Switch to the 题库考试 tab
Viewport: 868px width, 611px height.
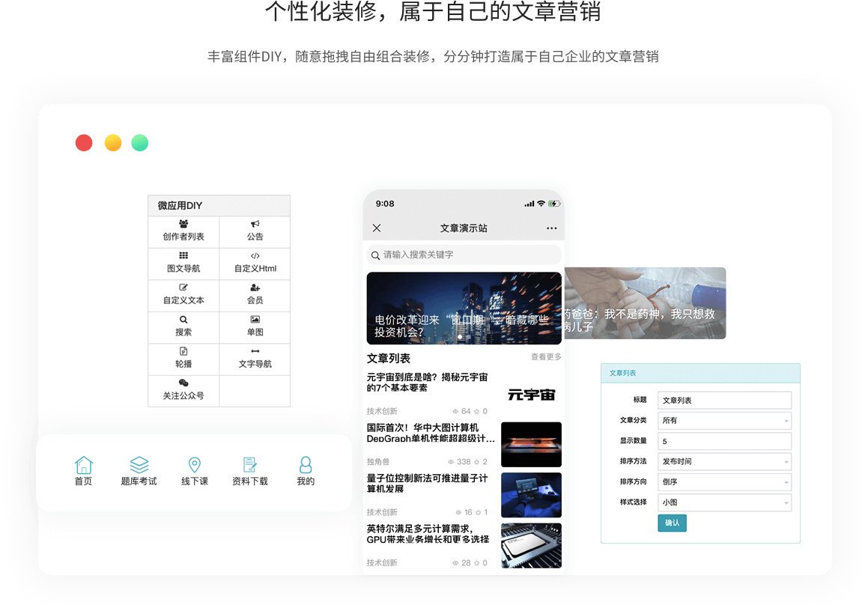139,472
